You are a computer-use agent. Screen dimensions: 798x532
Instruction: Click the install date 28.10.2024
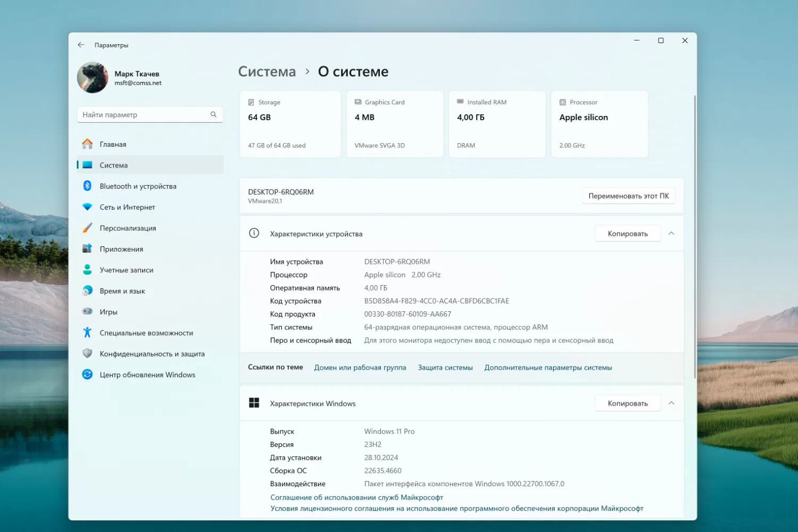(x=381, y=458)
